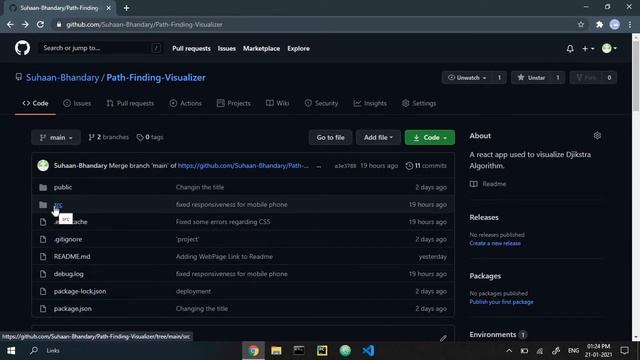Click the repository settings gear in About

597,136
